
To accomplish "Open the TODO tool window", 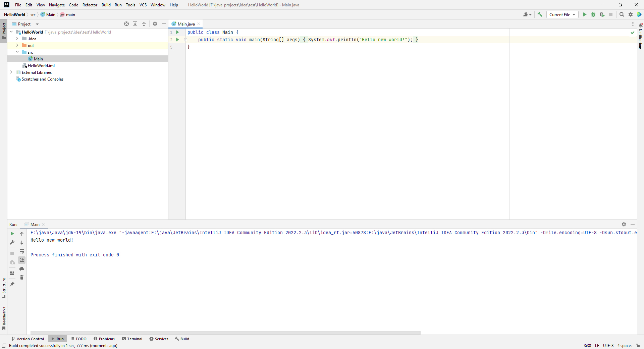I will [x=78, y=339].
